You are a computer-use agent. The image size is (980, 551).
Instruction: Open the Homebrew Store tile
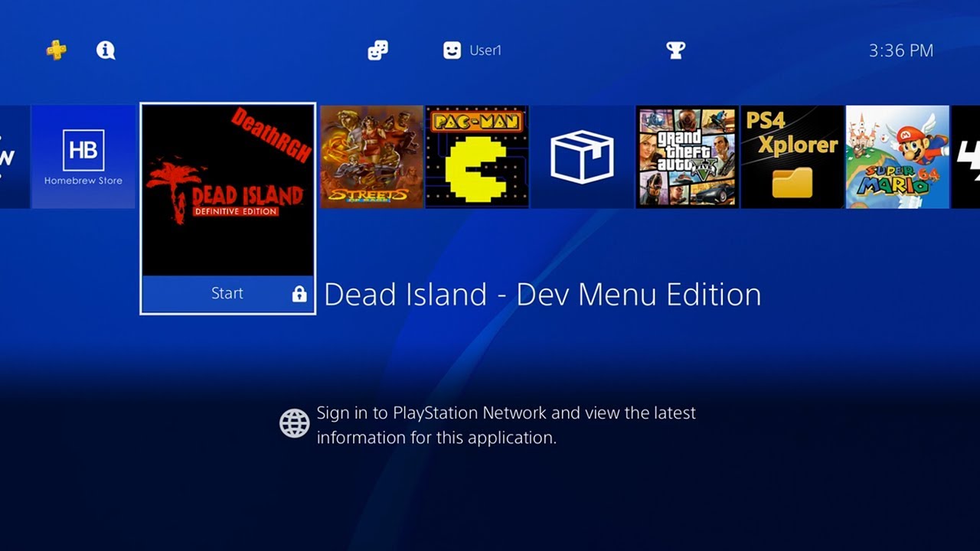(x=83, y=157)
